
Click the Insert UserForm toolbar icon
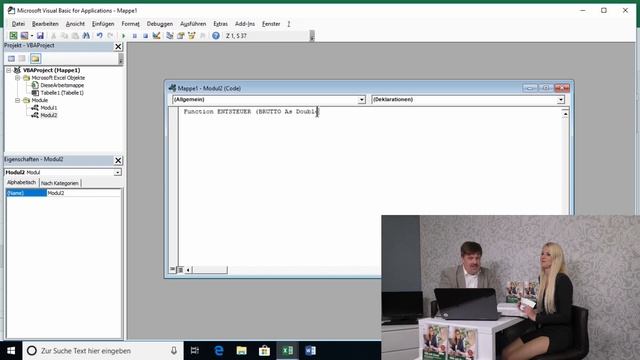[x=24, y=36]
